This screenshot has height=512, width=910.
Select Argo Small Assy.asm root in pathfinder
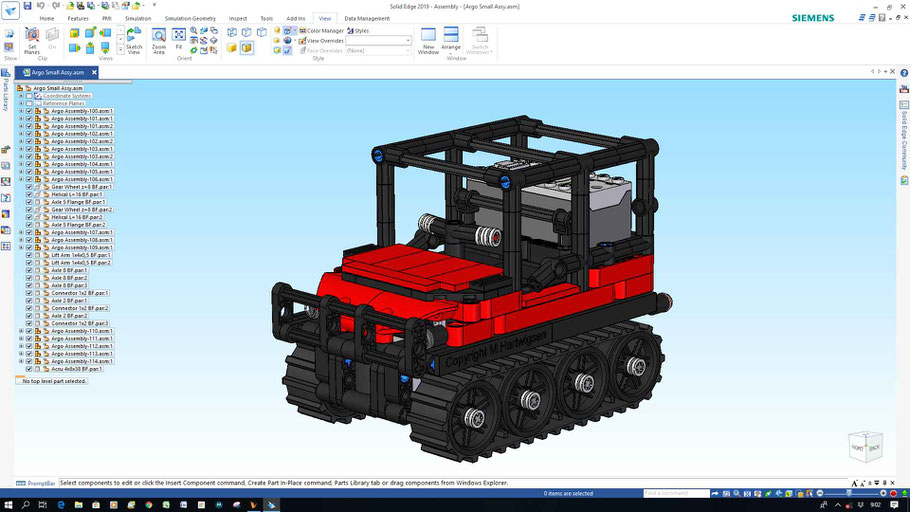pos(57,88)
